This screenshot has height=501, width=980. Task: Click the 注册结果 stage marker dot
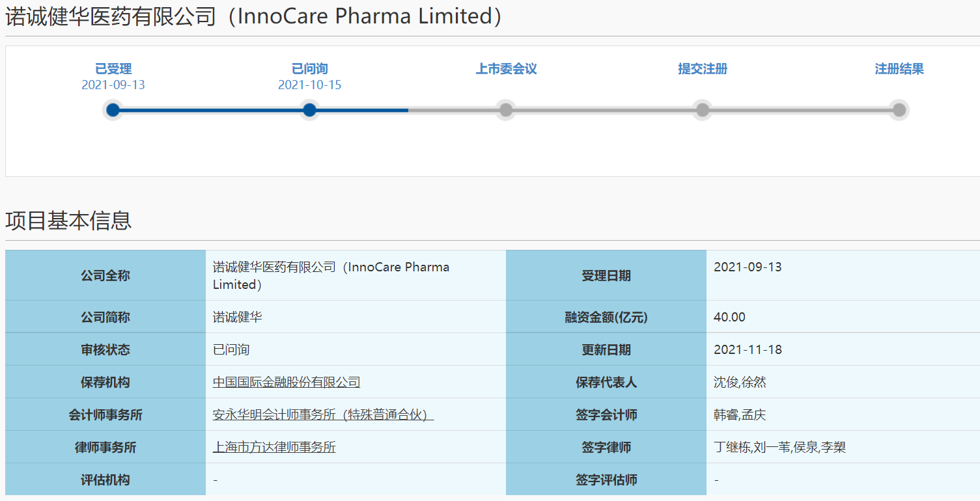[x=899, y=110]
